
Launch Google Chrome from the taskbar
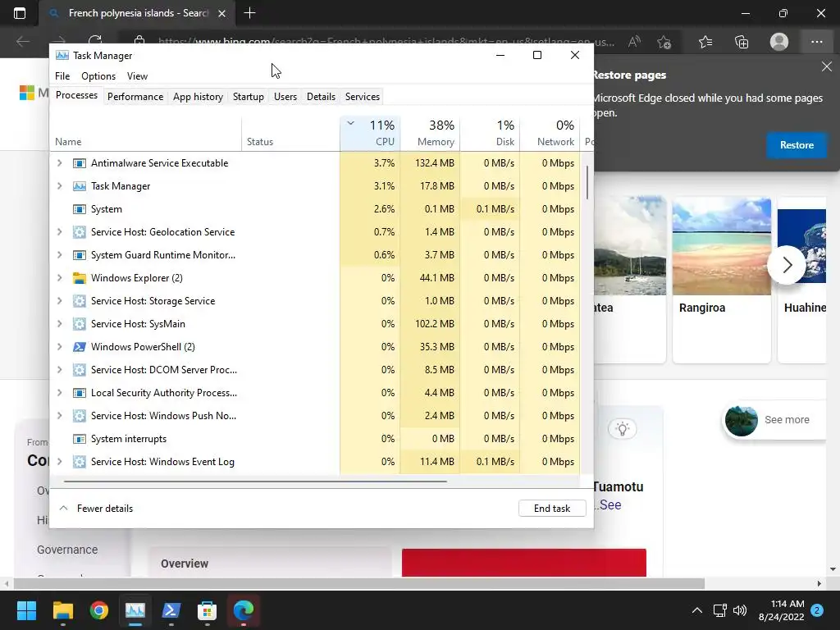click(x=99, y=610)
